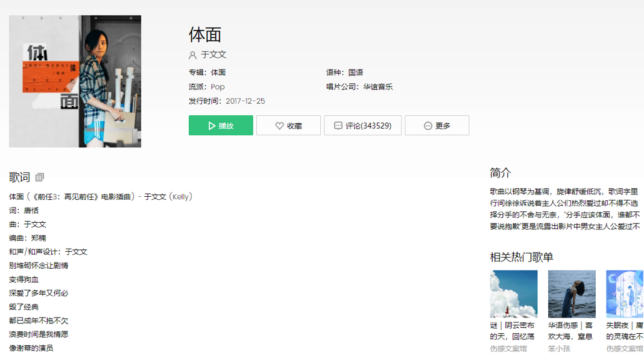Screen dimensions: 644x361
Task: Click release date 2017-12-25
Action: [245, 101]
